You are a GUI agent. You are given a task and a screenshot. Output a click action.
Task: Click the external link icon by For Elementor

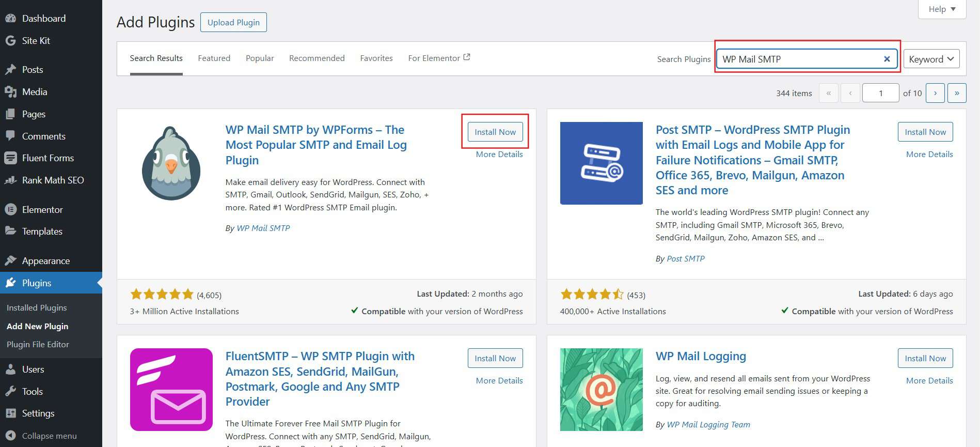pyautogui.click(x=467, y=57)
